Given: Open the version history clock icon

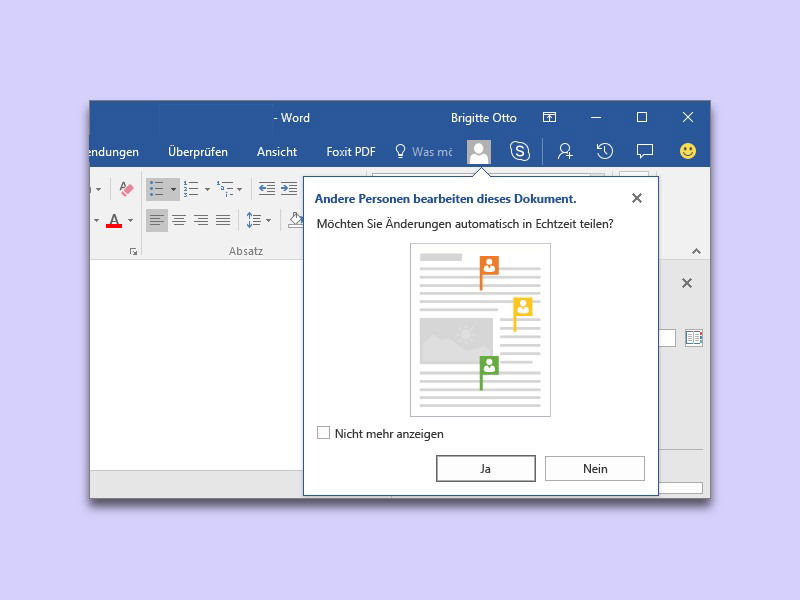Looking at the screenshot, I should pyautogui.click(x=605, y=151).
